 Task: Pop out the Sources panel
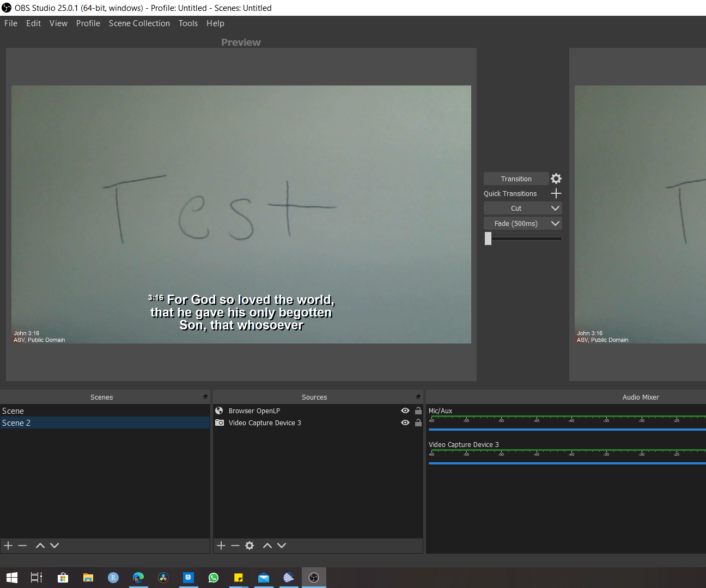[x=418, y=396]
